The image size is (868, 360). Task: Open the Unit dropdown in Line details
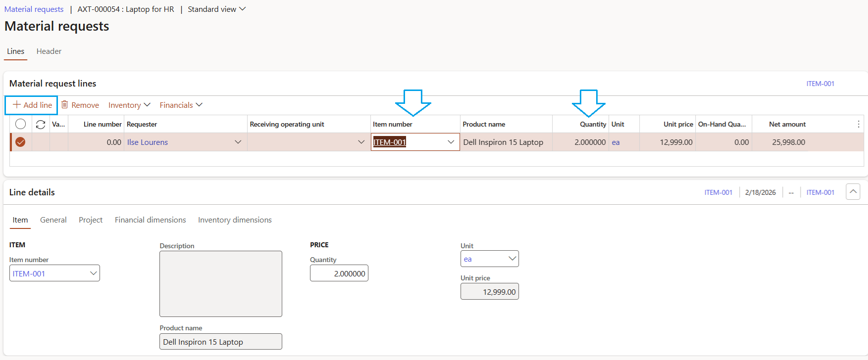pos(512,259)
